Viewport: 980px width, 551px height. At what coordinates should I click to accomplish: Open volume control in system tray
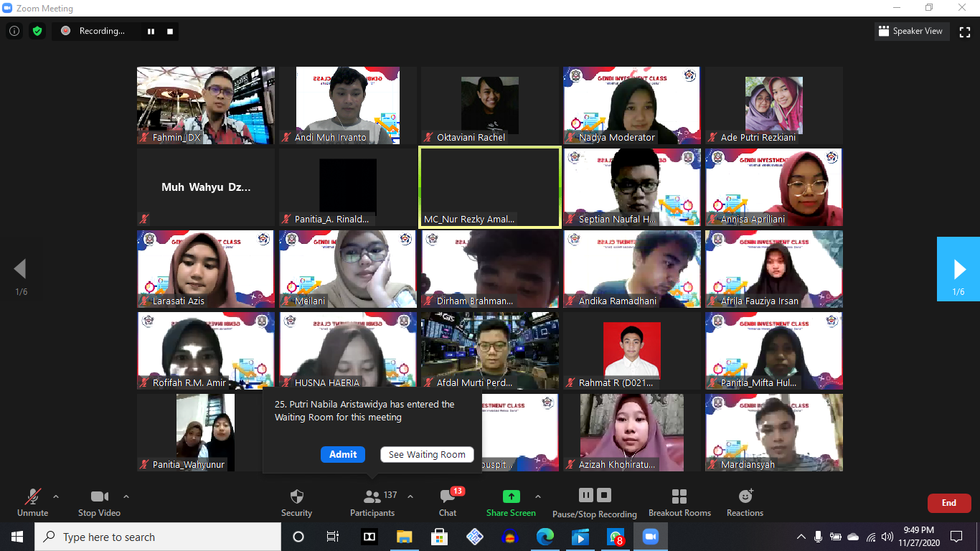887,537
